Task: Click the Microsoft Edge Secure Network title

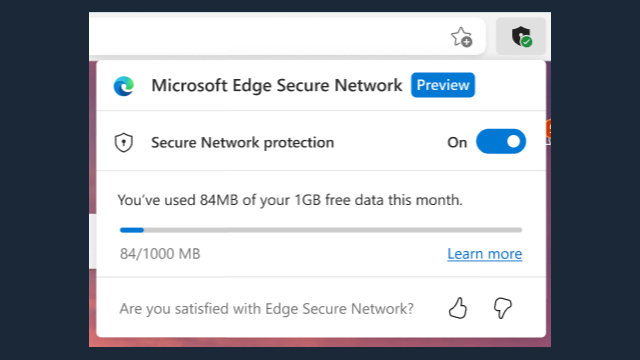Action: click(277, 85)
